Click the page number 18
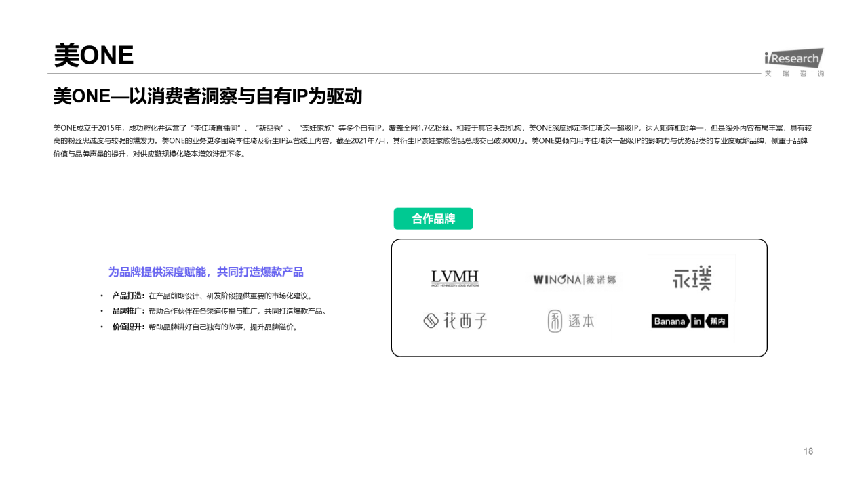Screen dimensions: 868x488 (808, 451)
